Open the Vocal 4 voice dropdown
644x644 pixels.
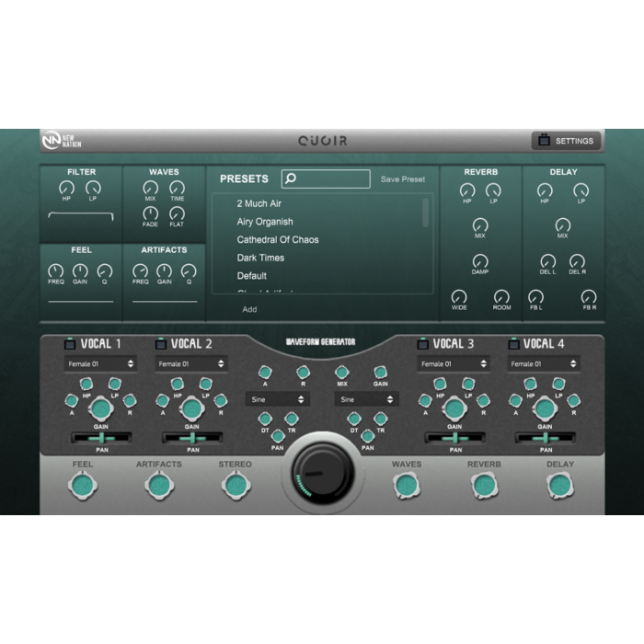pyautogui.click(x=544, y=364)
